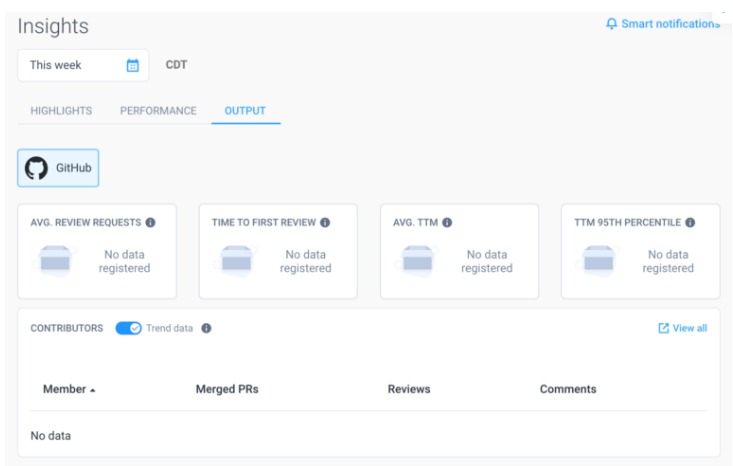733x466 pixels.
Task: Open Smart notifications link
Action: pyautogui.click(x=669, y=24)
